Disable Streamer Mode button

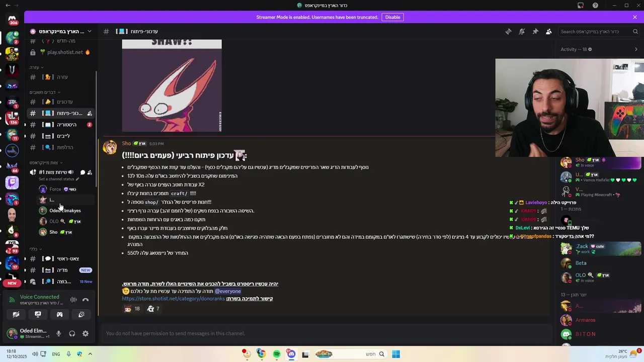point(392,17)
